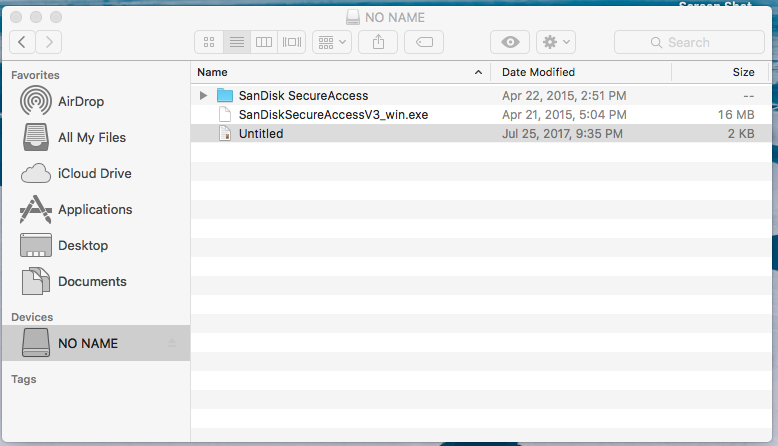Click the Favorites section heading
Image resolution: width=778 pixels, height=446 pixels.
[35, 75]
